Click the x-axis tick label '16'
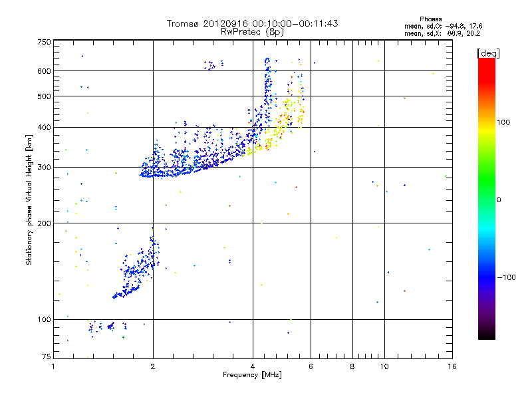This screenshot has height=399, width=532. [452, 366]
